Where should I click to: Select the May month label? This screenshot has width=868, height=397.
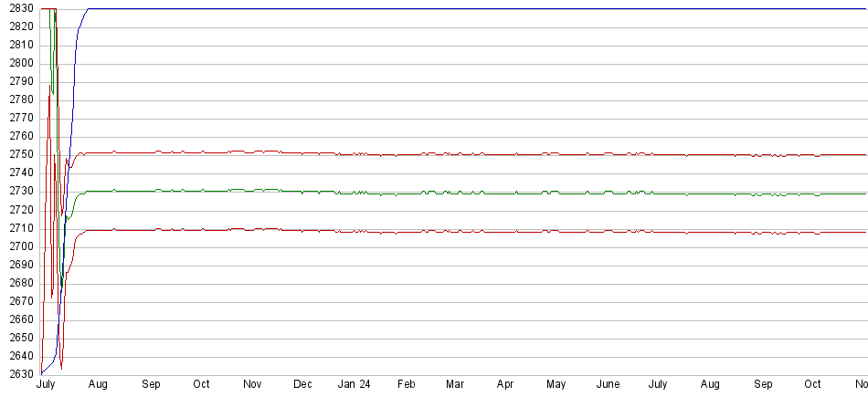pos(556,384)
